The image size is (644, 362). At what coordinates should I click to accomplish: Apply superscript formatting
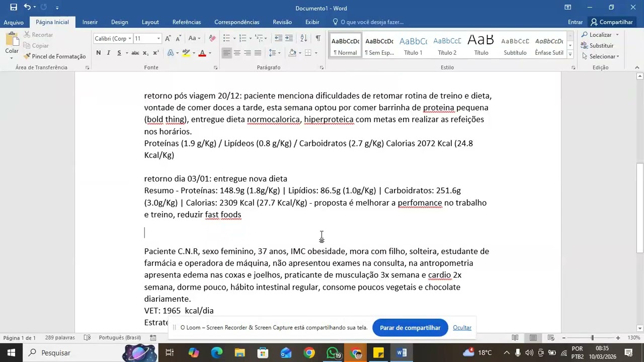pos(155,53)
